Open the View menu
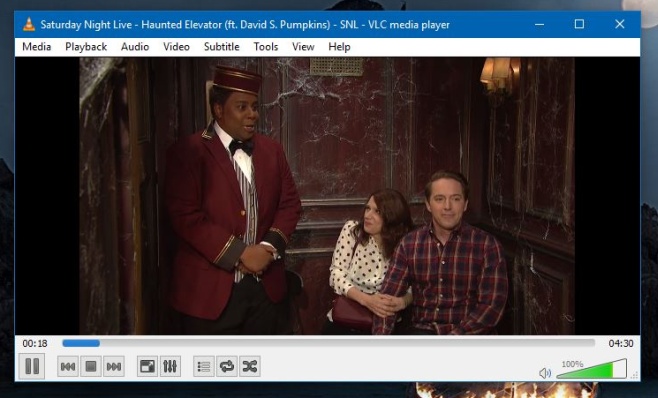 point(303,47)
